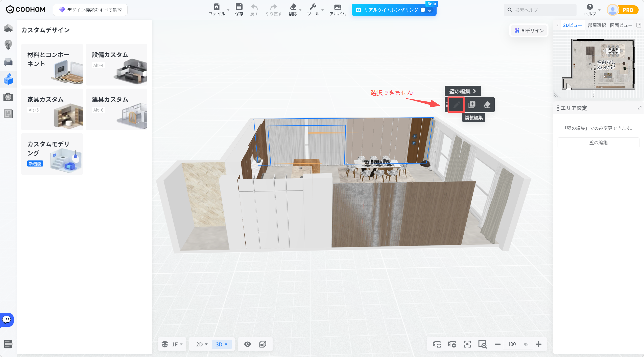Open the camera render sidebar icon
The image size is (644, 357).
click(8, 97)
